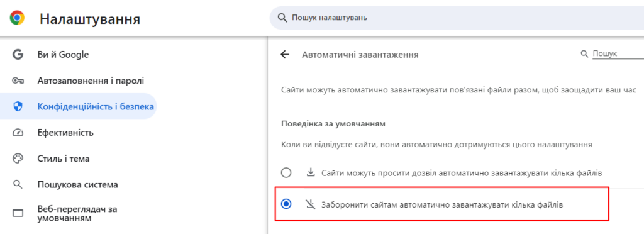This screenshot has width=644, height=234.
Task: Open Ефективність settings section
Action: 78,133
